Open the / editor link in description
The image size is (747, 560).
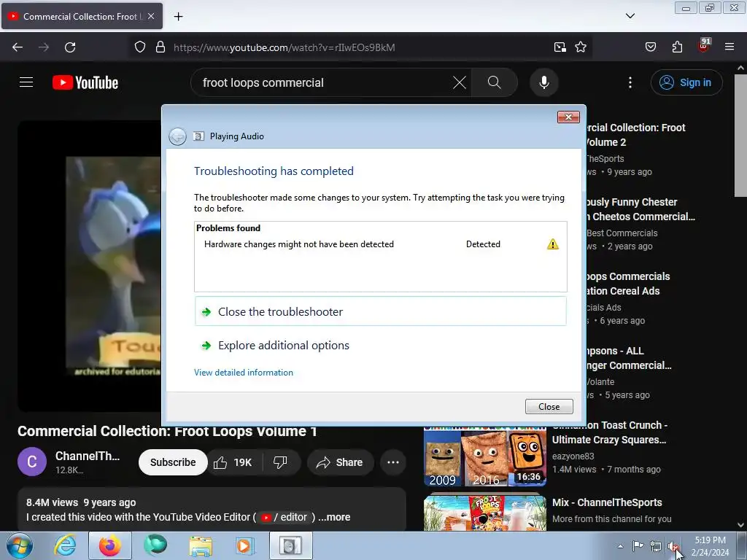coord(285,517)
